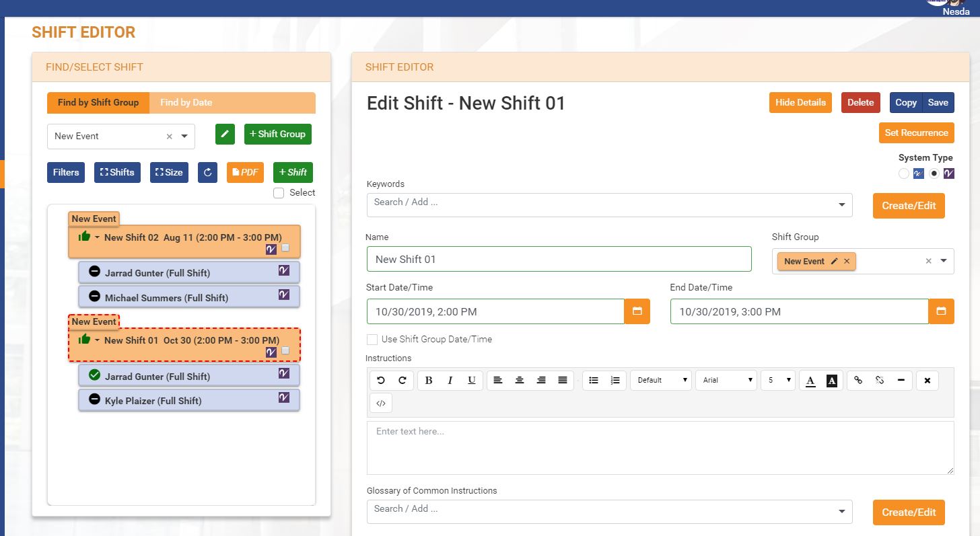
Task: Switch to the Find by Date tab
Action: point(185,103)
